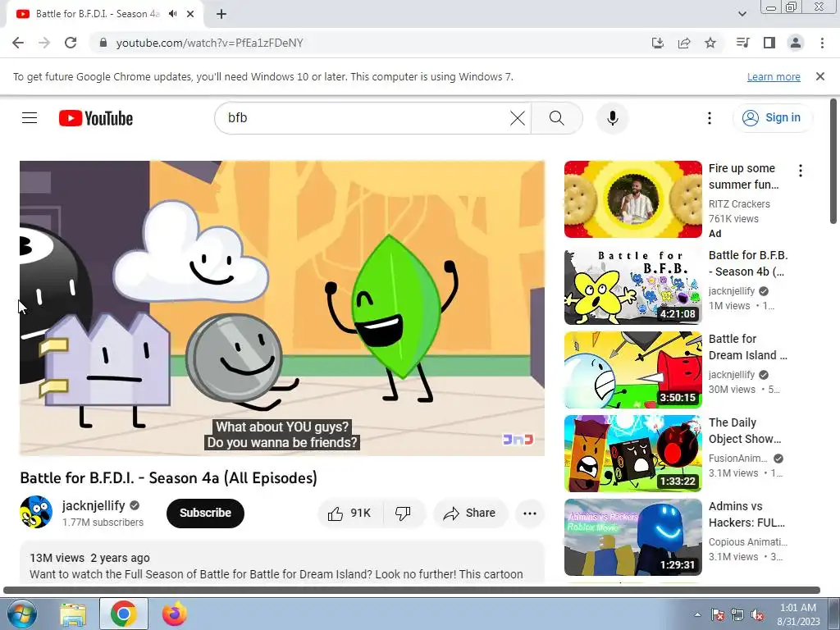The image size is (840, 630).
Task: Toggle Chrome side panel icon
Action: coord(769,43)
